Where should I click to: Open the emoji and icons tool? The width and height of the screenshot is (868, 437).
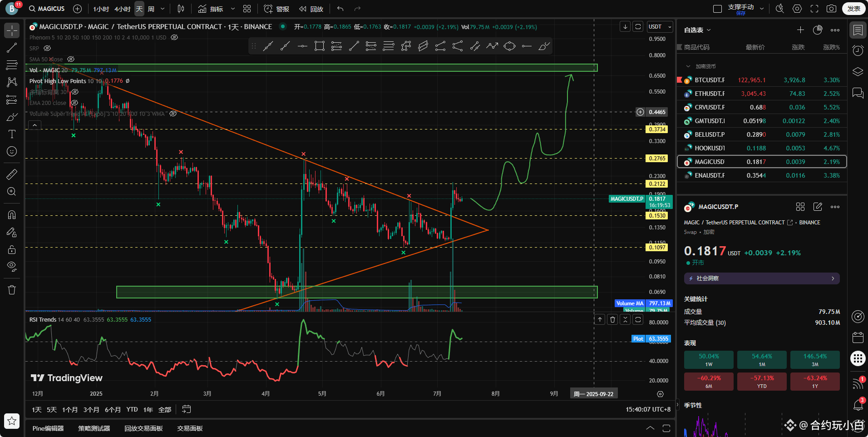(x=12, y=151)
